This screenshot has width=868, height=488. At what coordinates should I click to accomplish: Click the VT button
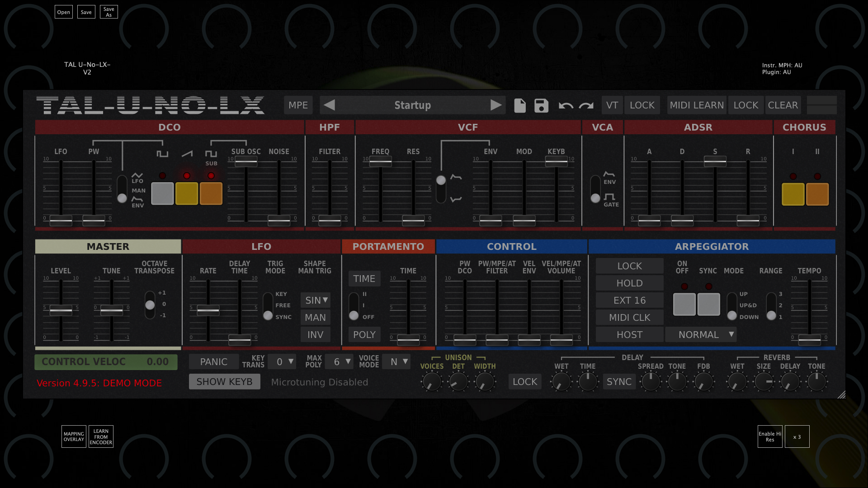click(612, 105)
